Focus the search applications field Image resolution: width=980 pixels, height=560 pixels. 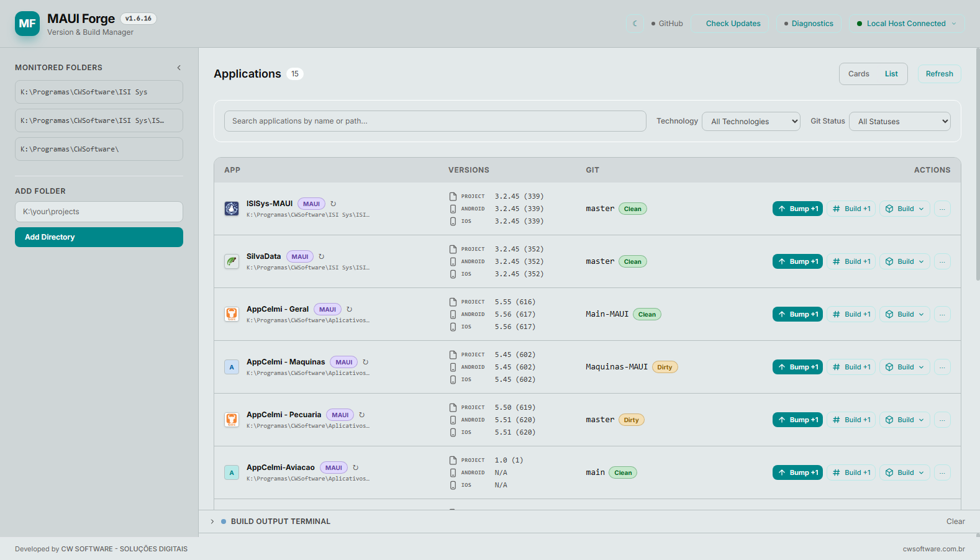pos(435,121)
